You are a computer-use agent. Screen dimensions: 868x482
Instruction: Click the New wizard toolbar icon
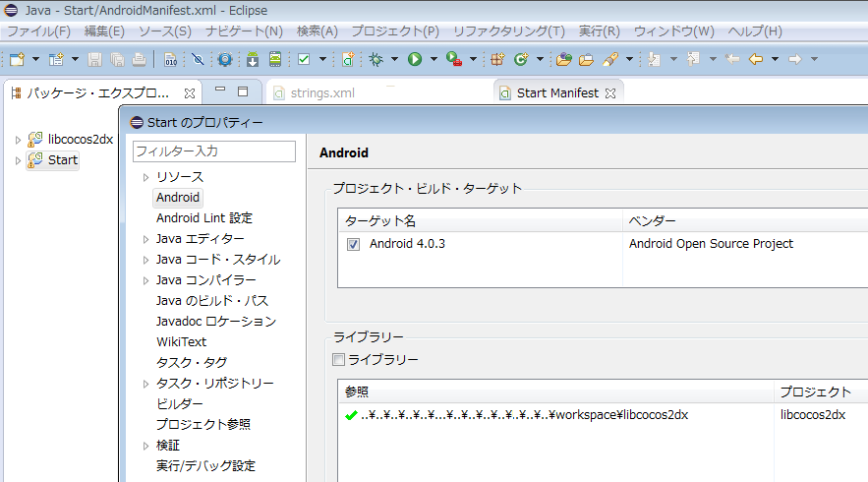pyautogui.click(x=17, y=59)
